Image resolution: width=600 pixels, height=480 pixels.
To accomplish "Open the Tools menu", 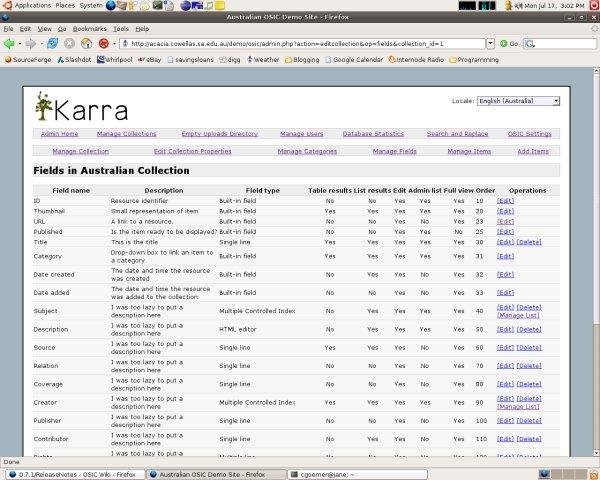I will pyautogui.click(x=121, y=29).
